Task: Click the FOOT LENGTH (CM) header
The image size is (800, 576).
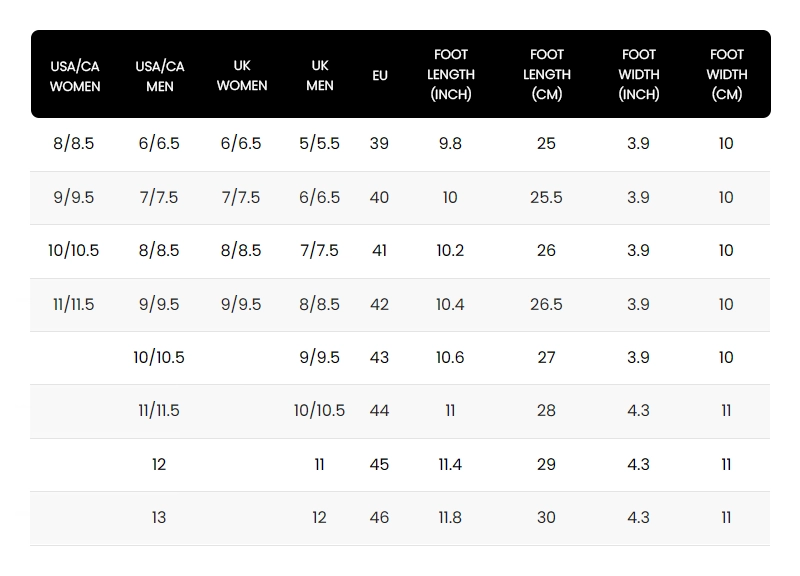Action: [x=547, y=75]
